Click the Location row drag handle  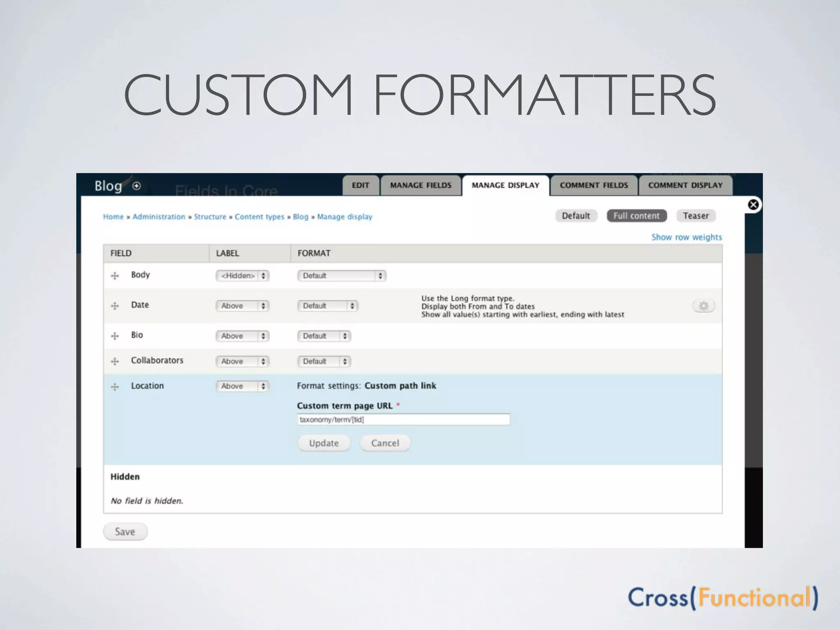[x=115, y=387]
